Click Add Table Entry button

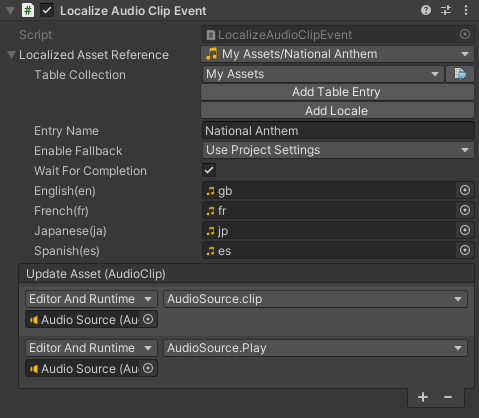click(x=337, y=92)
